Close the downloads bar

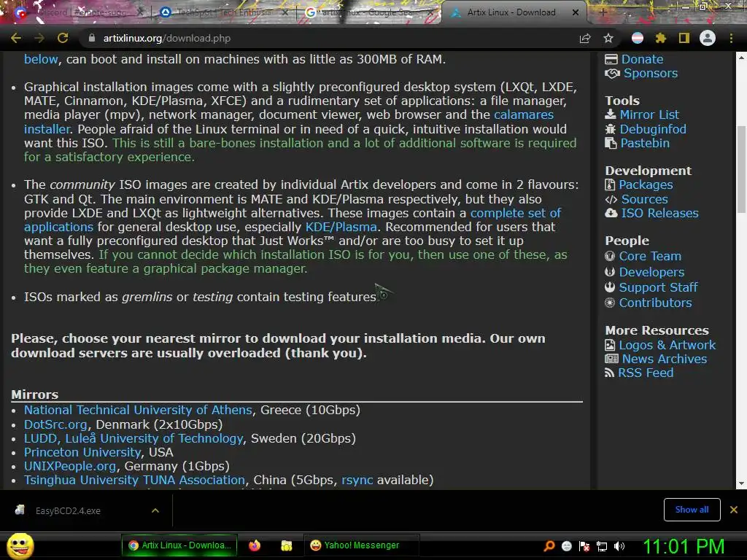[x=734, y=510]
